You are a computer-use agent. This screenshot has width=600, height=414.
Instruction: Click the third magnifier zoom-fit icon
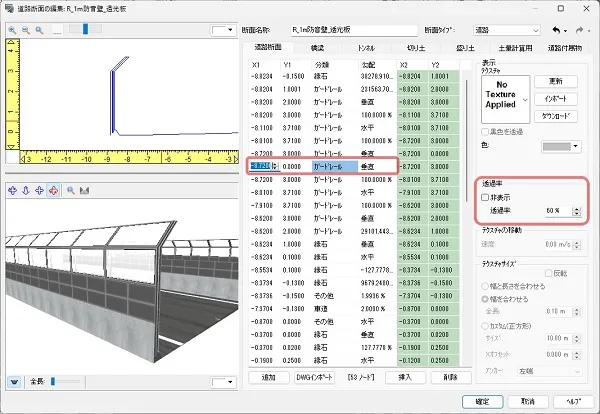pos(38,30)
